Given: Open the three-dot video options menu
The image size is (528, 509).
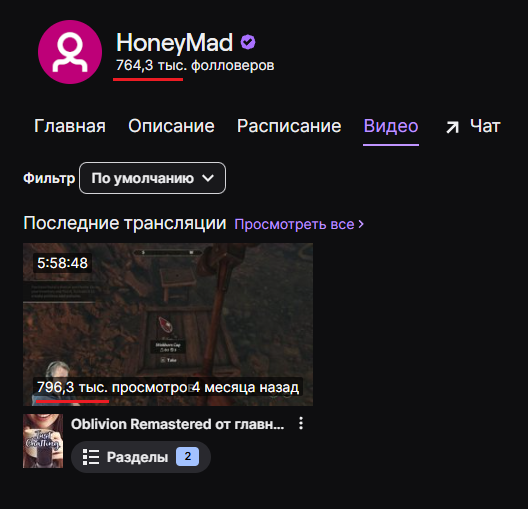Looking at the screenshot, I should click(301, 423).
